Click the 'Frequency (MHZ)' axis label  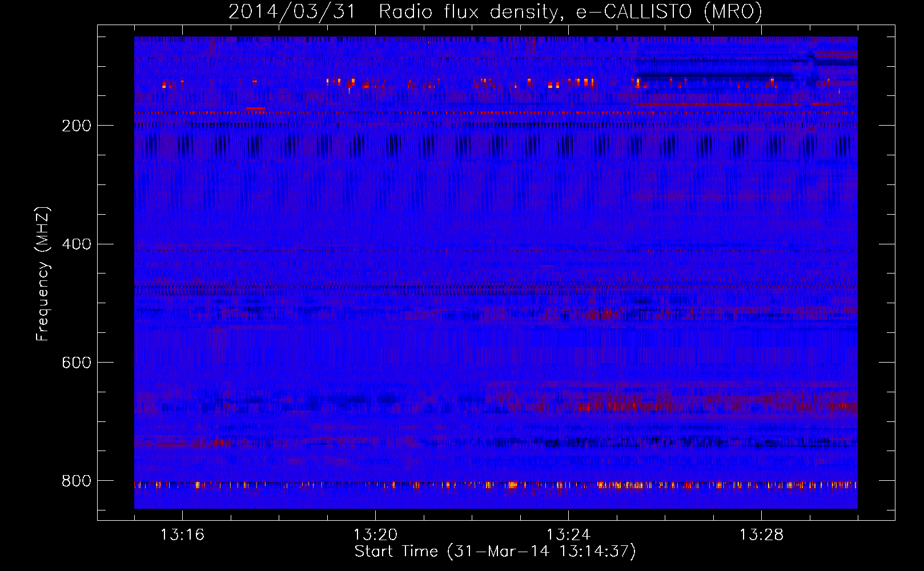point(43,274)
